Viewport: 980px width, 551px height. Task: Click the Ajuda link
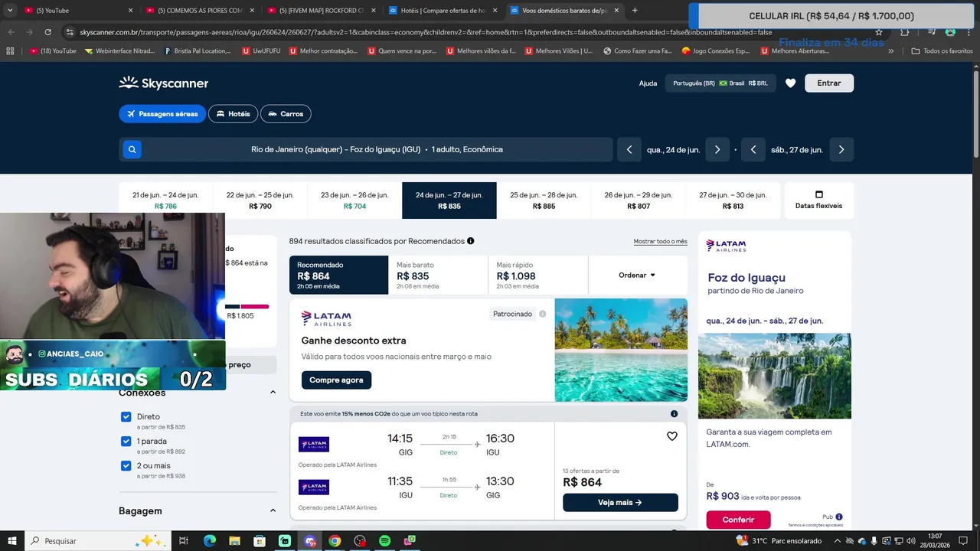tap(648, 83)
